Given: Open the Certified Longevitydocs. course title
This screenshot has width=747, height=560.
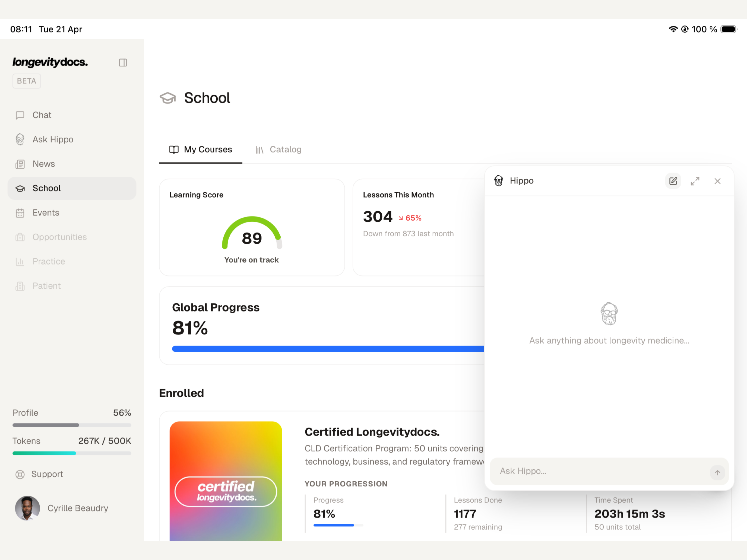Looking at the screenshot, I should click(x=372, y=432).
